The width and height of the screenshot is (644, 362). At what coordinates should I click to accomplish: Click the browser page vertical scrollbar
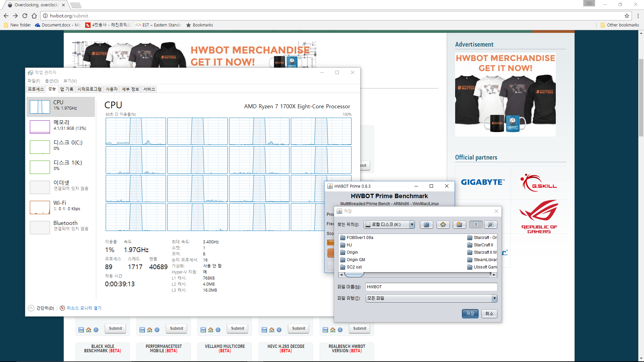tap(641, 98)
